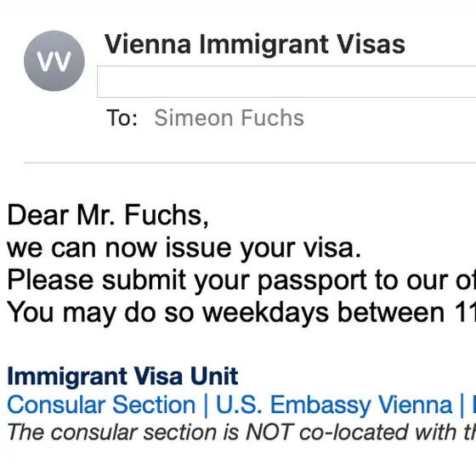Click the line we can now issue your visa
The height and width of the screenshot is (476, 476).
[184, 248]
